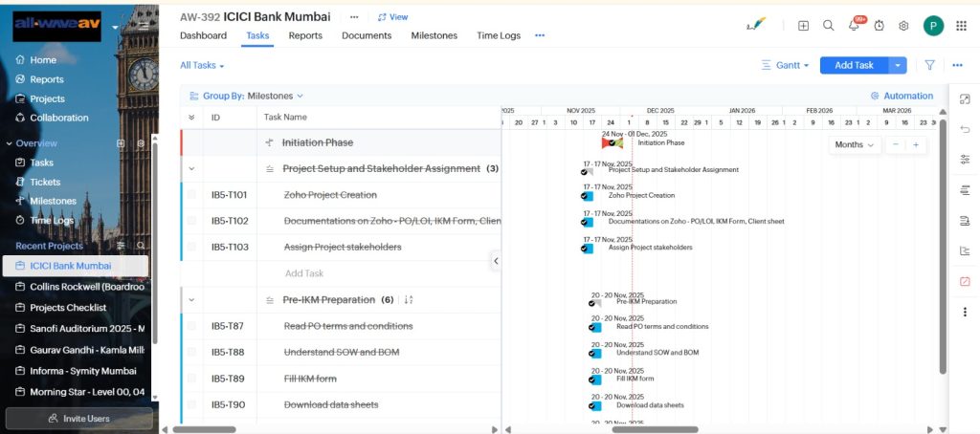The image size is (980, 434).
Task: Click the quick create plus icon
Action: click(803, 26)
